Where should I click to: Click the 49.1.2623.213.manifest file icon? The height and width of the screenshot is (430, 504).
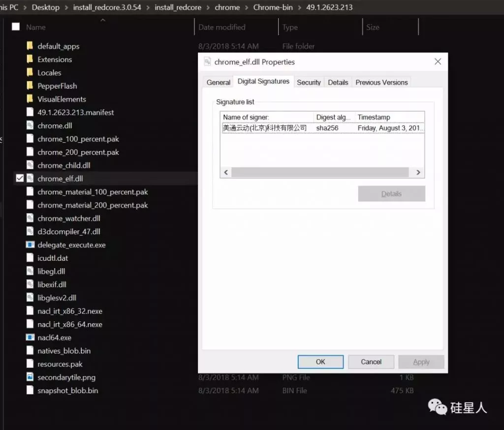30,112
